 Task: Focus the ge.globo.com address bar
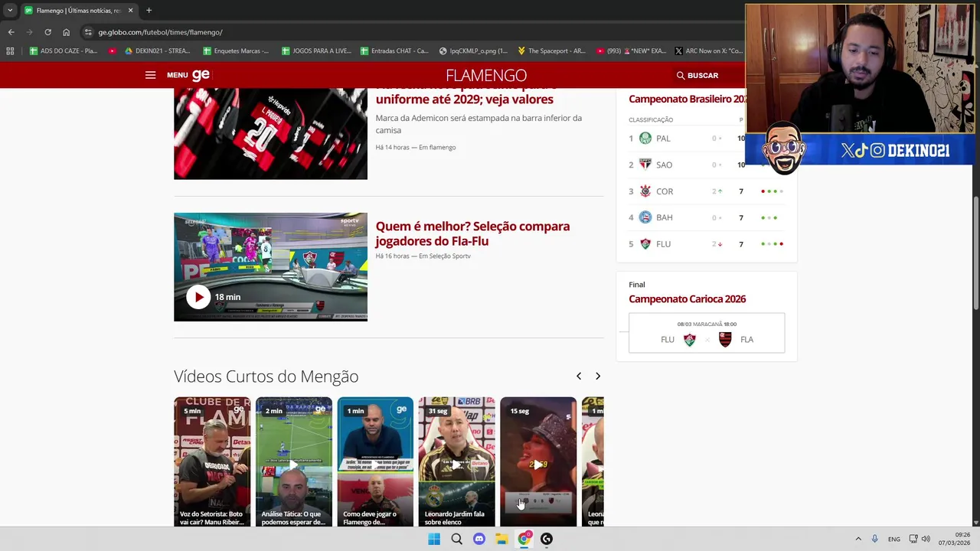click(x=413, y=32)
